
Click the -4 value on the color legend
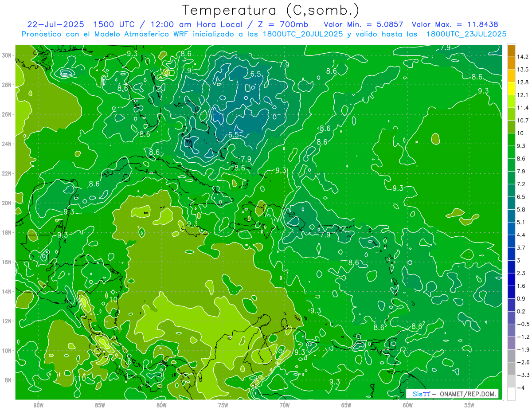click(x=521, y=388)
